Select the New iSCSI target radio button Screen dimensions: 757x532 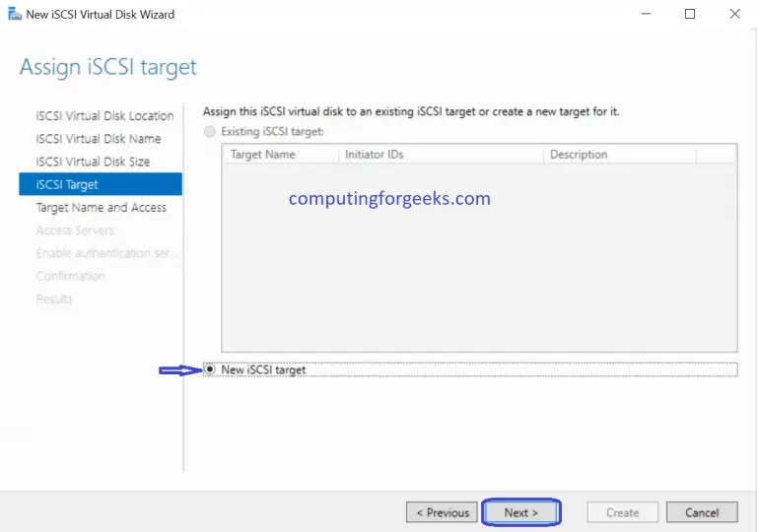(210, 369)
